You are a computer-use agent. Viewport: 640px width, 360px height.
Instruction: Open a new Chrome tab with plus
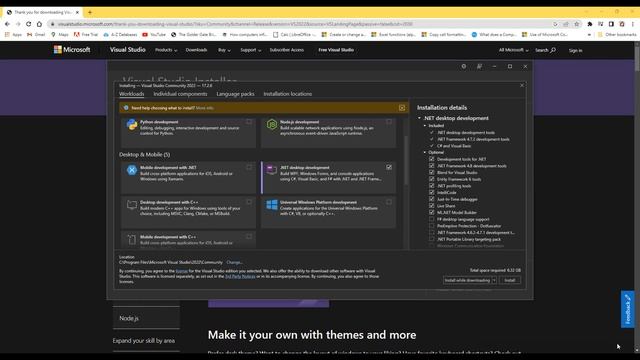pos(90,12)
